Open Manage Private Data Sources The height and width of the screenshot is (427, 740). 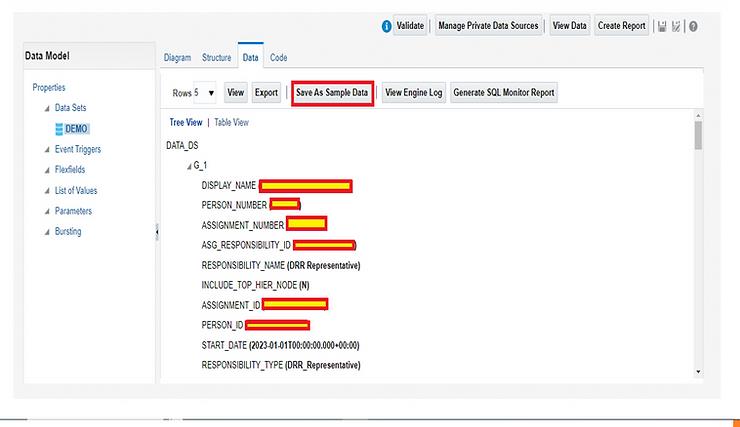[x=488, y=25]
